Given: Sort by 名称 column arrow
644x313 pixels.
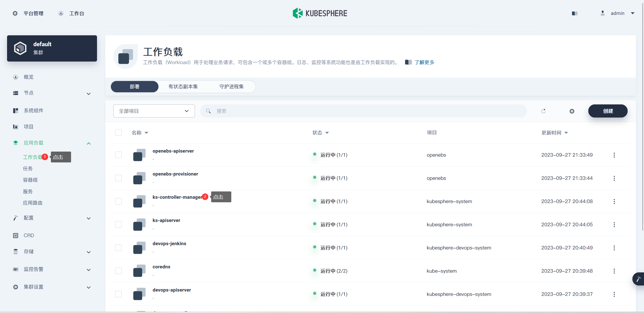Looking at the screenshot, I should point(146,133).
